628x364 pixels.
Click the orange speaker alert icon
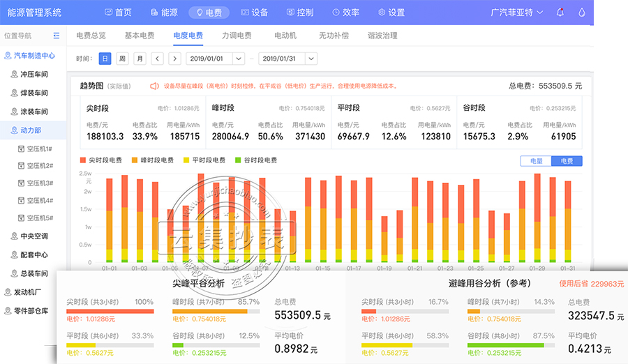tap(155, 86)
